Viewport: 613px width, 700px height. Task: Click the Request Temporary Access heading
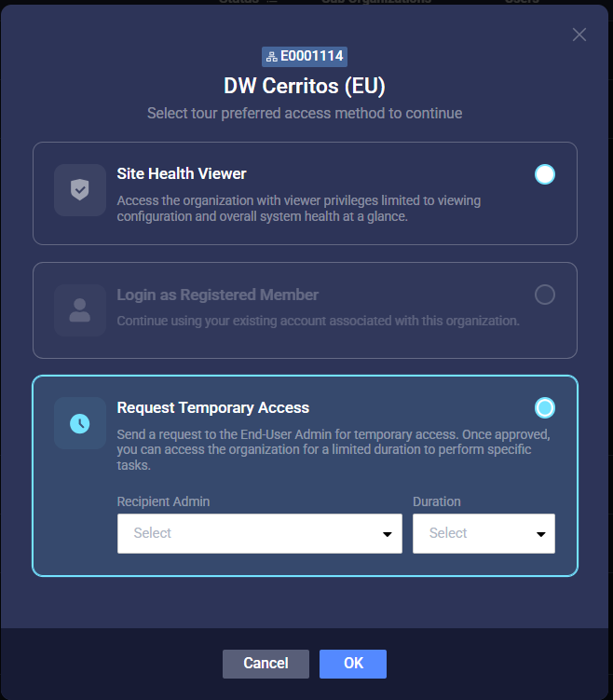(x=212, y=407)
